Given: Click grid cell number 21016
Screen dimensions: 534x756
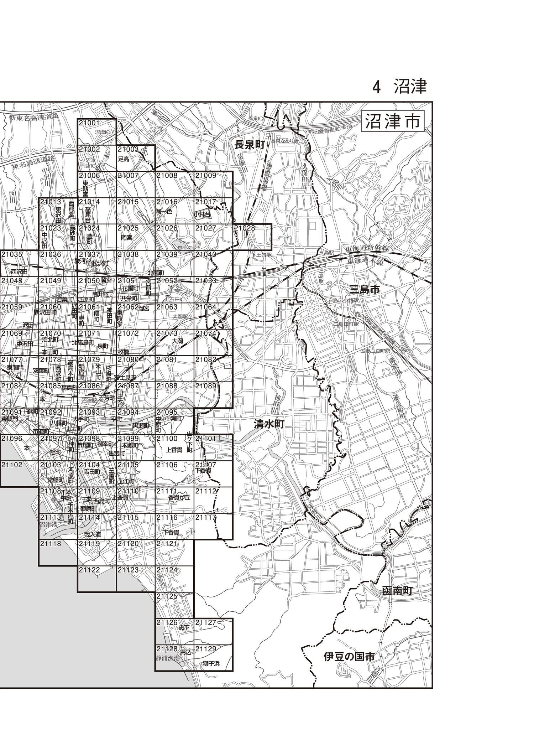Looking at the screenshot, I should click(167, 202).
